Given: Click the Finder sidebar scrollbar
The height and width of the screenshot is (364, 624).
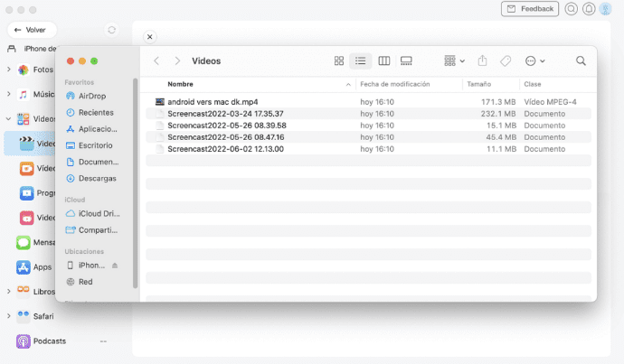Looking at the screenshot, I should coord(136,182).
